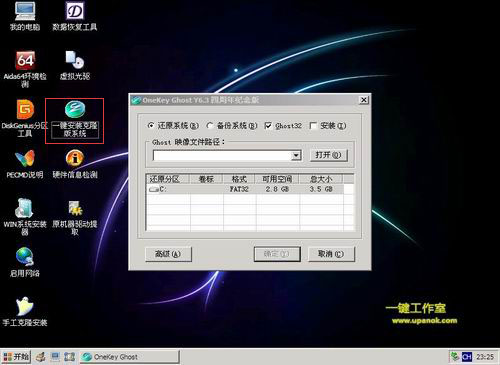This screenshot has width=500, height=365.
Task: Click the 2.8 GB free space cell
Action: click(277, 189)
